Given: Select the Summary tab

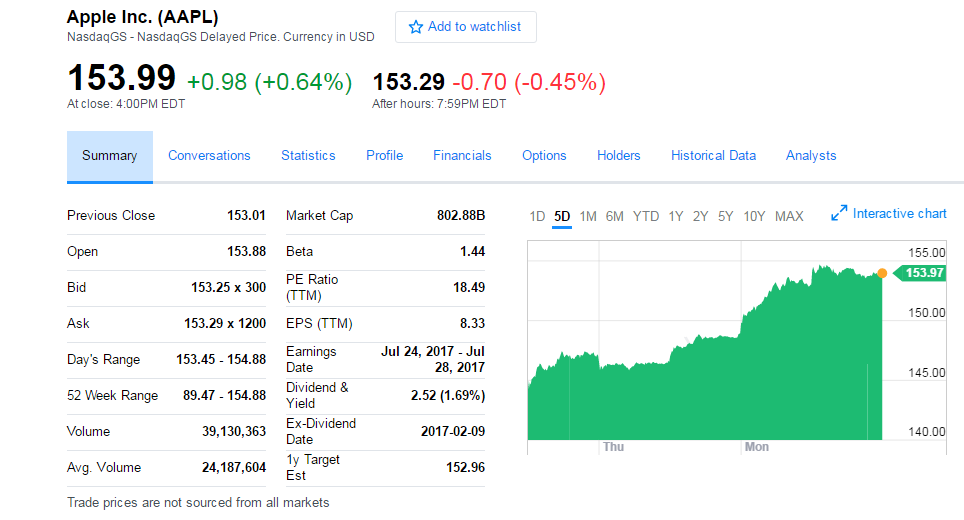Looking at the screenshot, I should pyautogui.click(x=109, y=156).
